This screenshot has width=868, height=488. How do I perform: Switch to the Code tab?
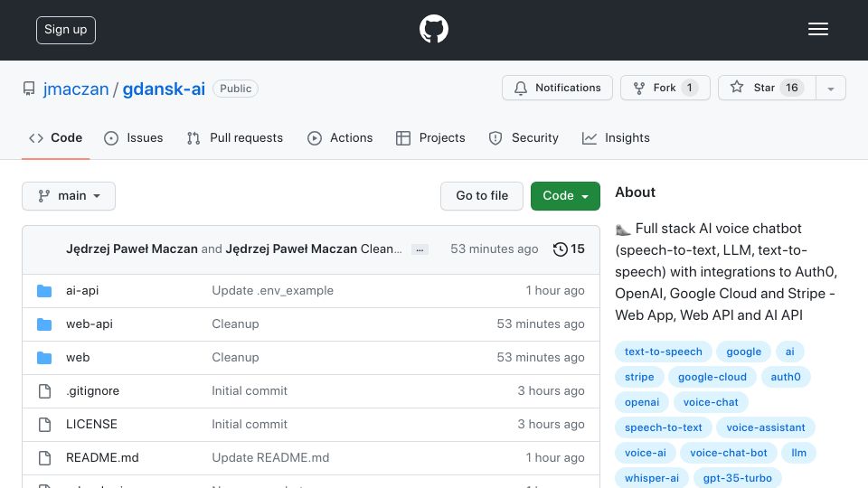click(55, 137)
